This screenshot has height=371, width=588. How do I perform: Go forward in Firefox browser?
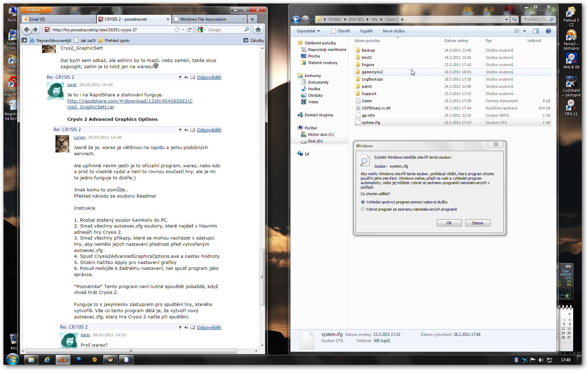tap(35, 30)
